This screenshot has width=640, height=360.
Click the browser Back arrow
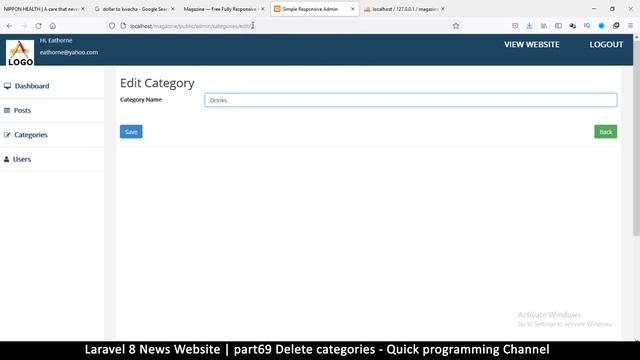pos(9,26)
